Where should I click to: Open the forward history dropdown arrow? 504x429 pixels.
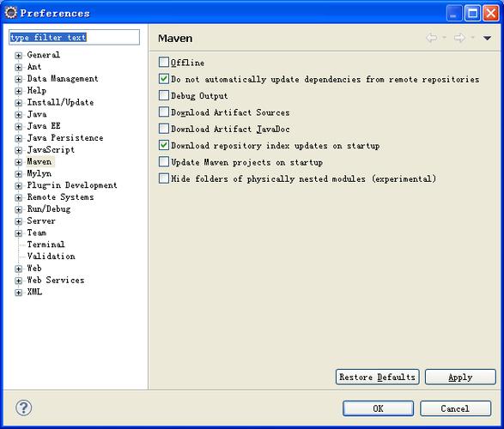[472, 38]
